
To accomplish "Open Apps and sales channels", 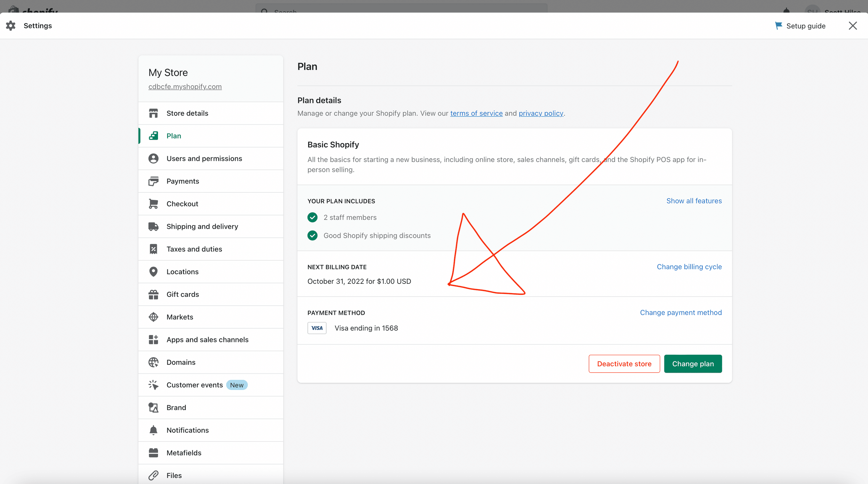I will coord(211,340).
